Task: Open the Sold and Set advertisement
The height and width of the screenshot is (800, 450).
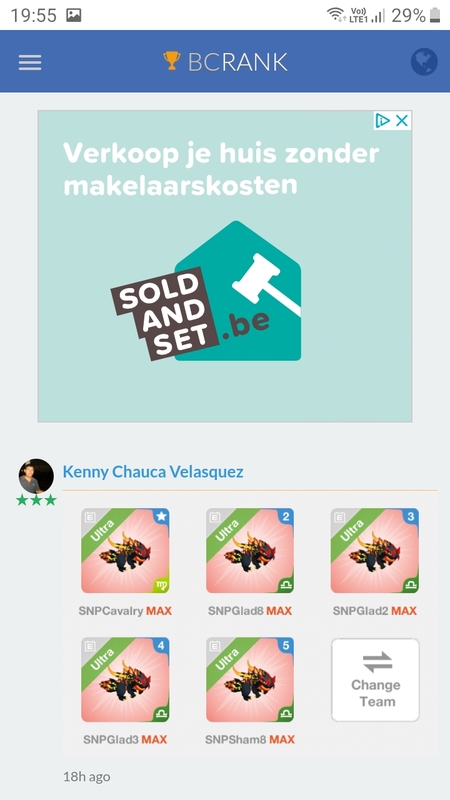Action: (225, 266)
